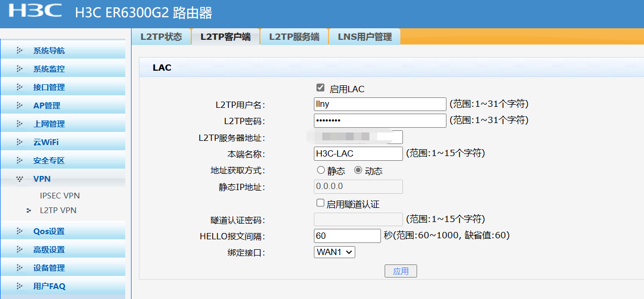The width and height of the screenshot is (644, 299).
Task: Expand the Qos设置 menu section
Action: click(x=63, y=231)
